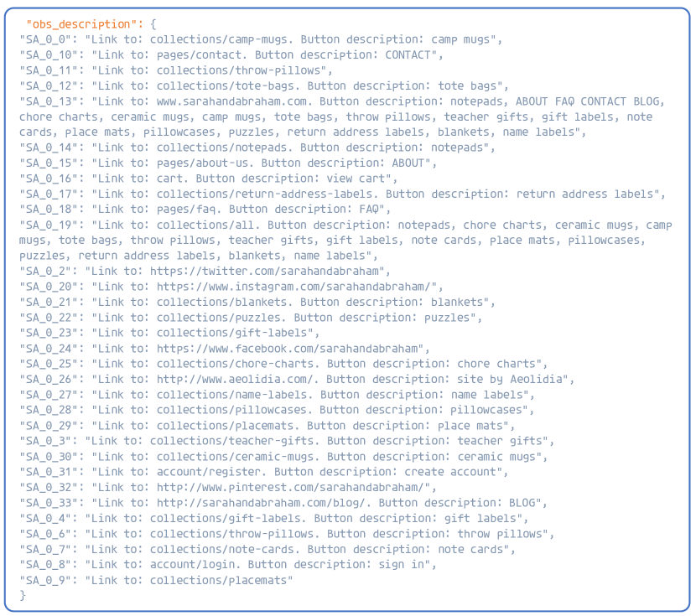Select the "SA_0_8" sign in line
696x616 pixels.
click(228, 565)
